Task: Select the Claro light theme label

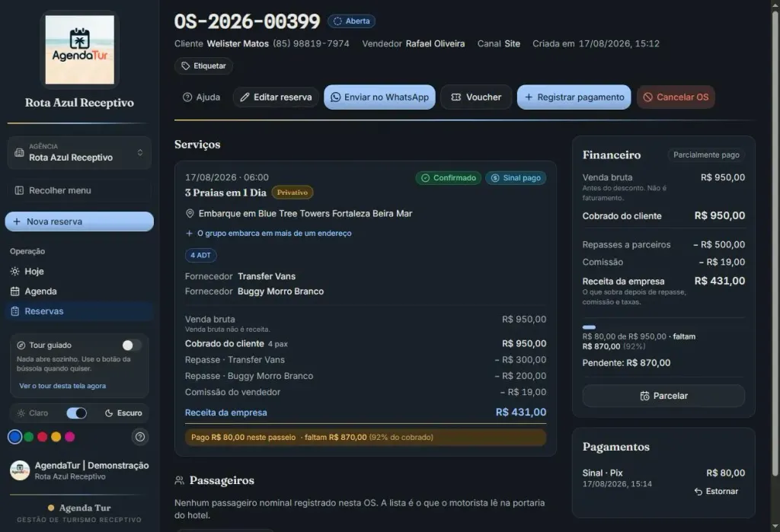Action: tap(33, 413)
